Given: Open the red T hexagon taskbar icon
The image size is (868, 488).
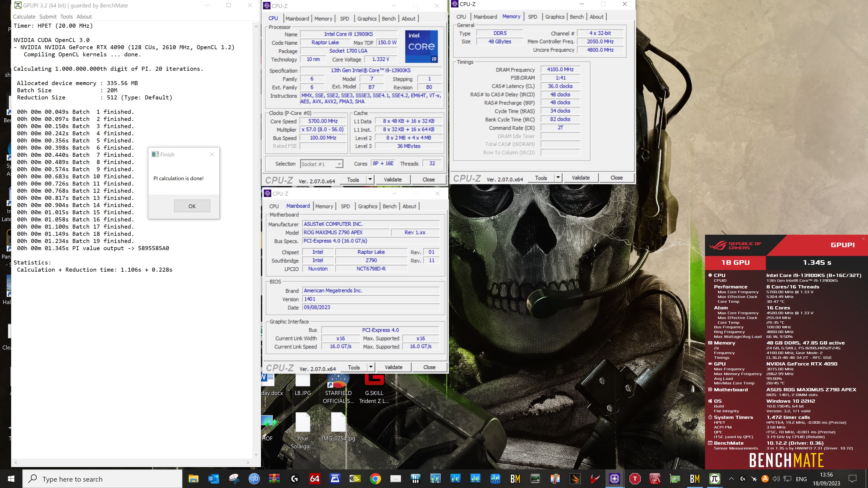Looking at the screenshot, I should point(635,479).
